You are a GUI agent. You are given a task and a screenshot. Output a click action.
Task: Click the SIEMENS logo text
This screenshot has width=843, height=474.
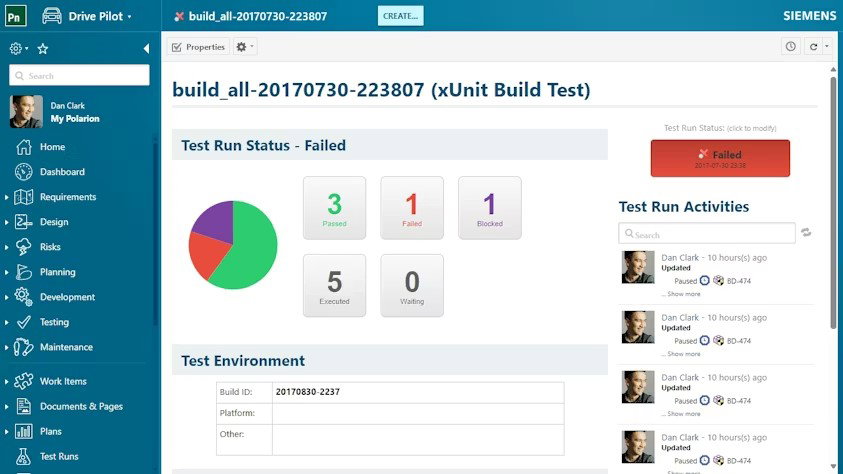coord(809,16)
